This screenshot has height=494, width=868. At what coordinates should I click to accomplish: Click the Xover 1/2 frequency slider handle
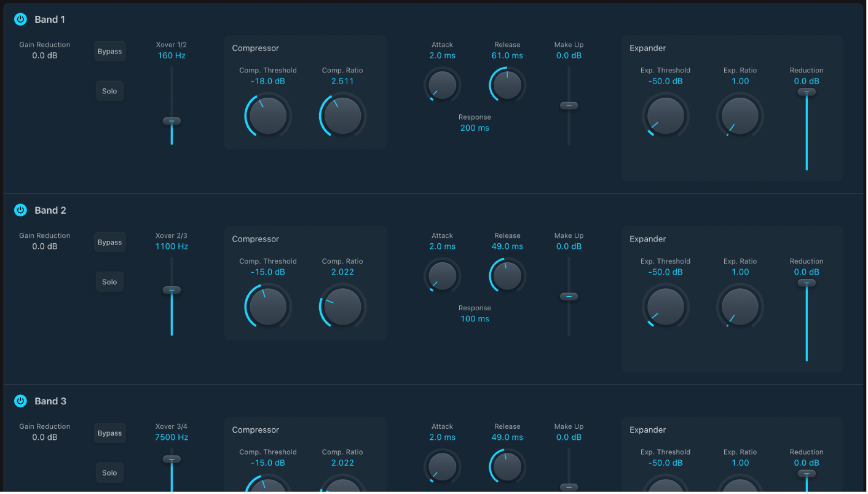tap(172, 121)
